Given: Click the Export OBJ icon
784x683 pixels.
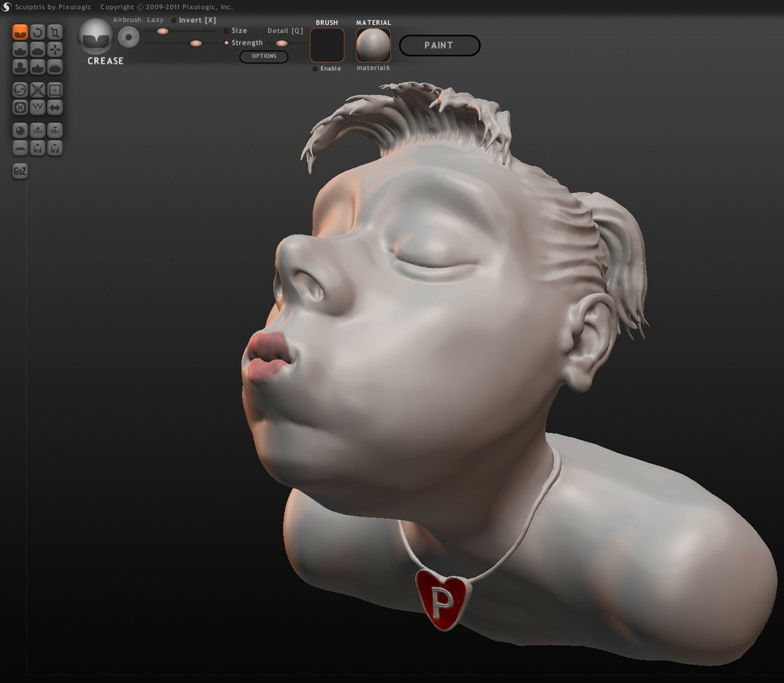Looking at the screenshot, I should pos(55,131).
